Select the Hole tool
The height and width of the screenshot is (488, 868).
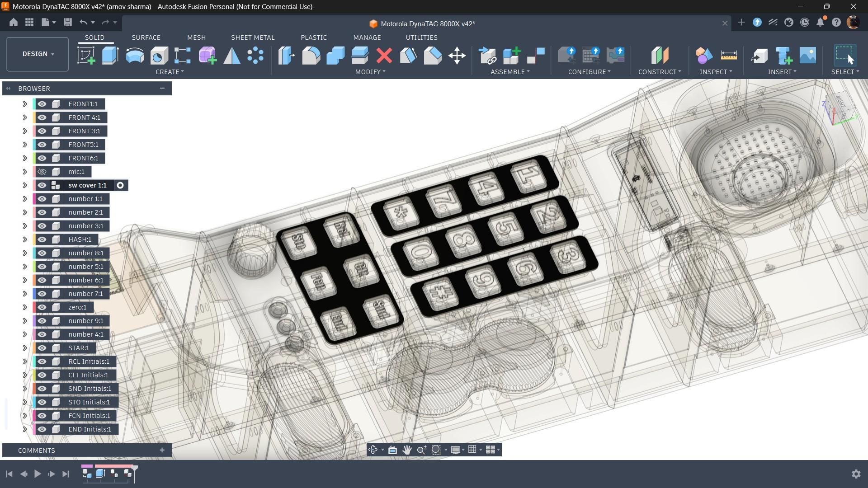point(159,56)
